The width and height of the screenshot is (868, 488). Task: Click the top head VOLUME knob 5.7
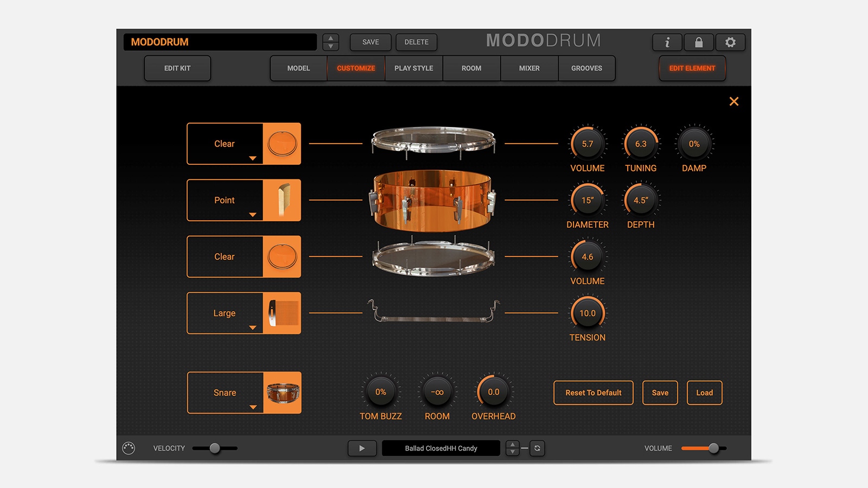coord(588,144)
